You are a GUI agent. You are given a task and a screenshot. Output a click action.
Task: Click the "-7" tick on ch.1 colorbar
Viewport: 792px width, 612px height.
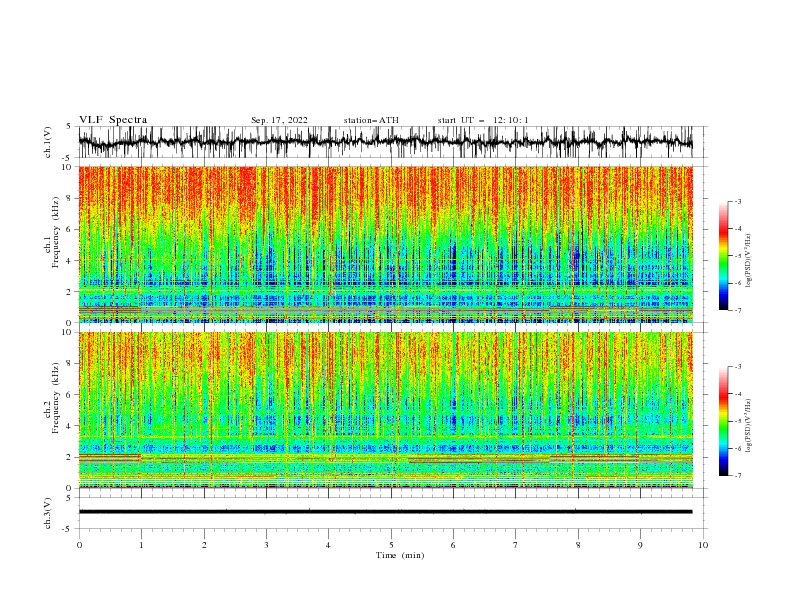pyautogui.click(x=737, y=310)
